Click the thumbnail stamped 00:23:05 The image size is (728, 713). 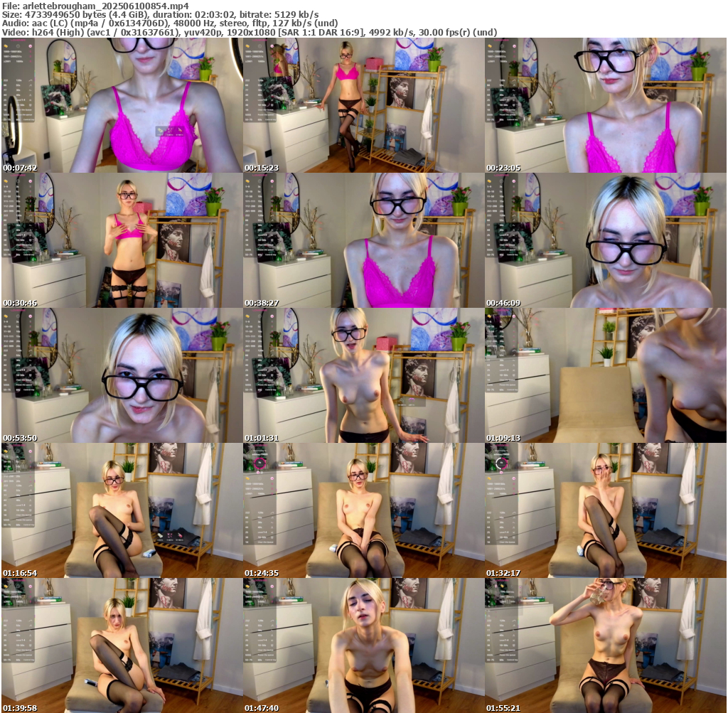click(x=605, y=105)
